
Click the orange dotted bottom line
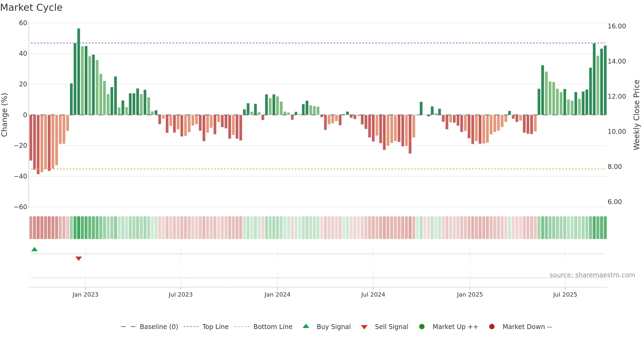318,169
